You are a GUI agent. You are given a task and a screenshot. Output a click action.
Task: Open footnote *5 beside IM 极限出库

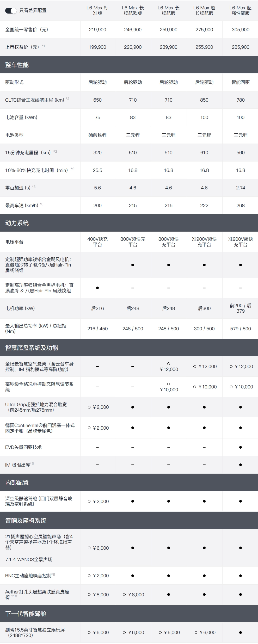coord(32,464)
